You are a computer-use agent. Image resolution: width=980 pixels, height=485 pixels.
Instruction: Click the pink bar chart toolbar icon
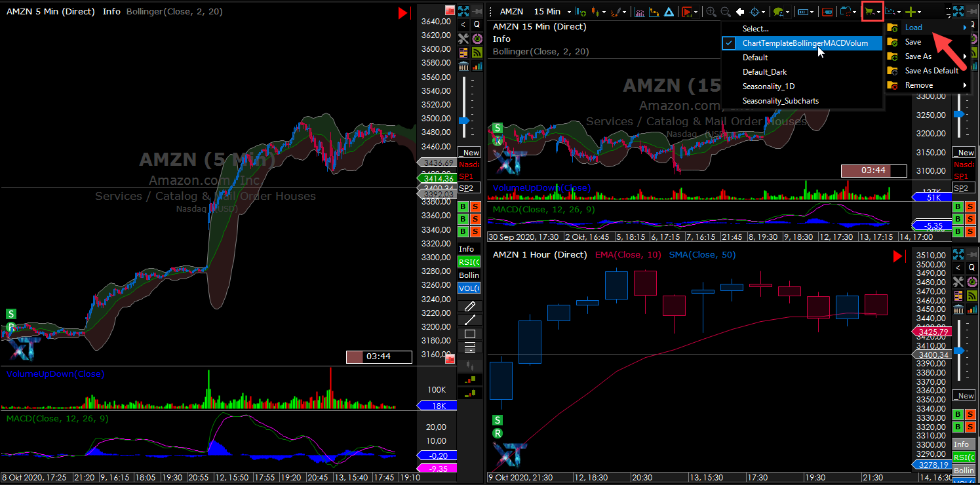[x=638, y=12]
